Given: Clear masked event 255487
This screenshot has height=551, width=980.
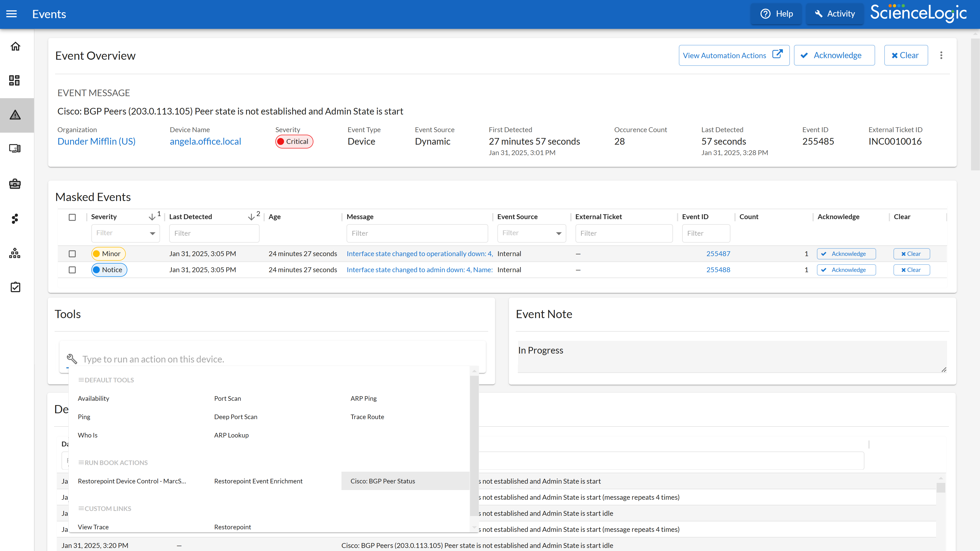Looking at the screenshot, I should click(912, 254).
